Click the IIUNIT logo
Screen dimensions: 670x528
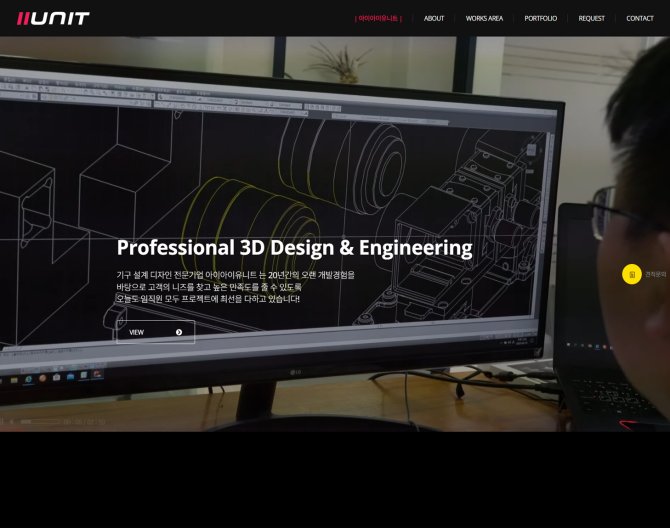pyautogui.click(x=53, y=18)
